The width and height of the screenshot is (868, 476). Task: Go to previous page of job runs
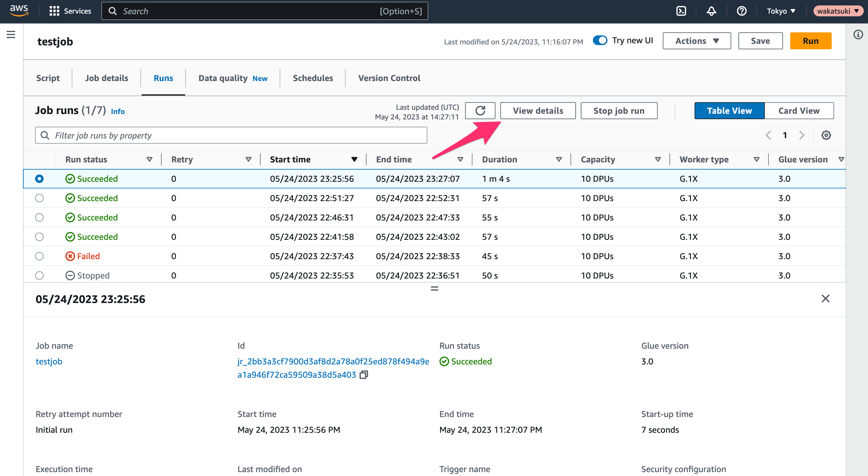tap(768, 135)
